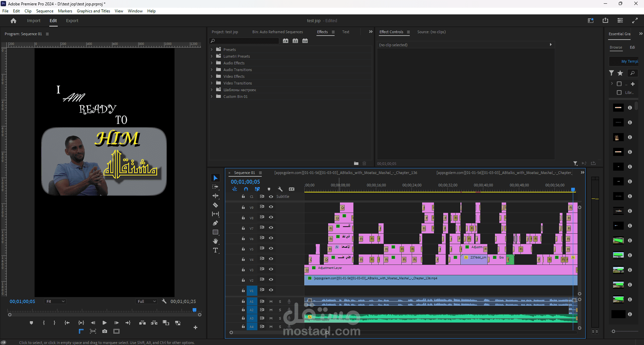Select the Track Select Forward tool
Viewport: 644px width, 345px height.
click(215, 187)
